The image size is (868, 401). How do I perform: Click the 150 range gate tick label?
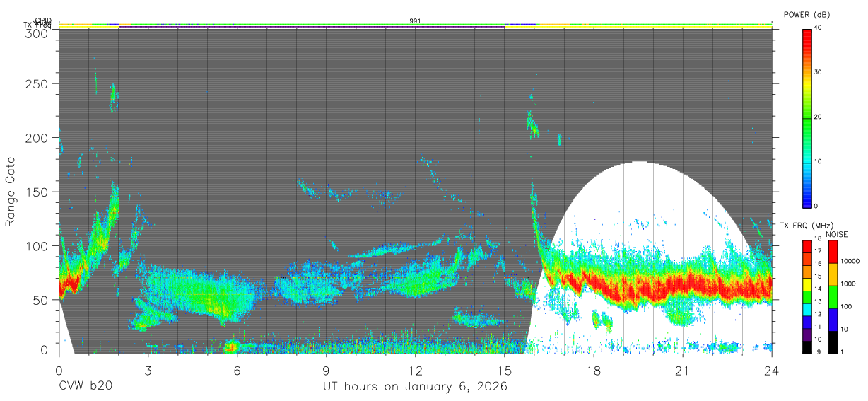(x=37, y=192)
